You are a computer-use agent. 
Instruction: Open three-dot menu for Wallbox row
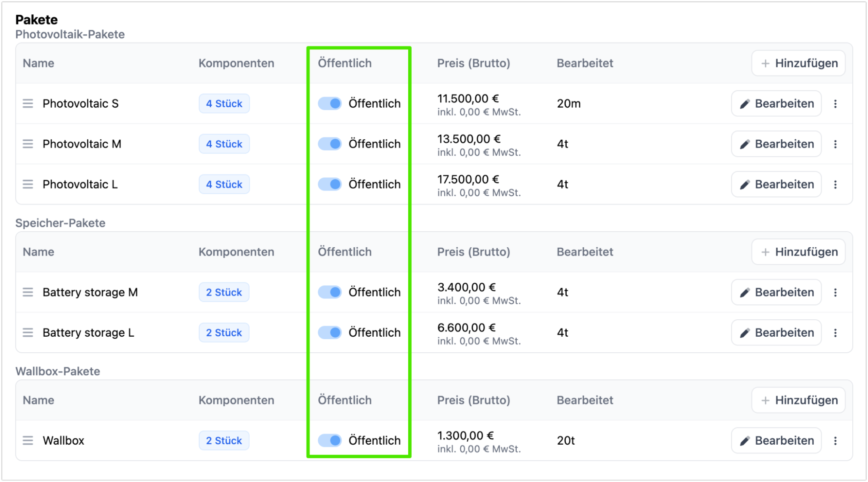pyautogui.click(x=835, y=441)
